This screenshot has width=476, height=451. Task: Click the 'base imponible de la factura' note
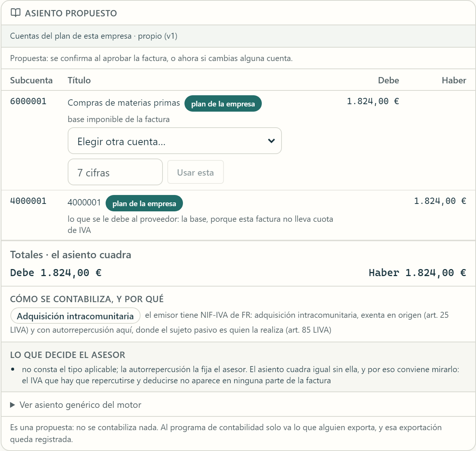[119, 119]
